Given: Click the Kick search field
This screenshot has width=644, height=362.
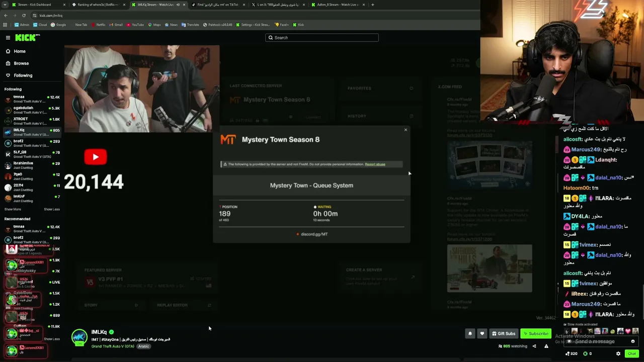Looking at the screenshot, I should (322, 38).
